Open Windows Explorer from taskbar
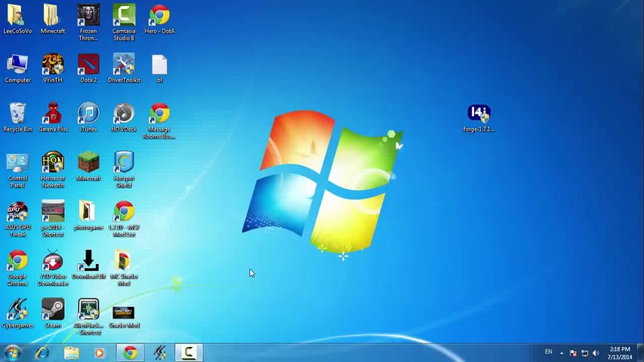 click(71, 352)
